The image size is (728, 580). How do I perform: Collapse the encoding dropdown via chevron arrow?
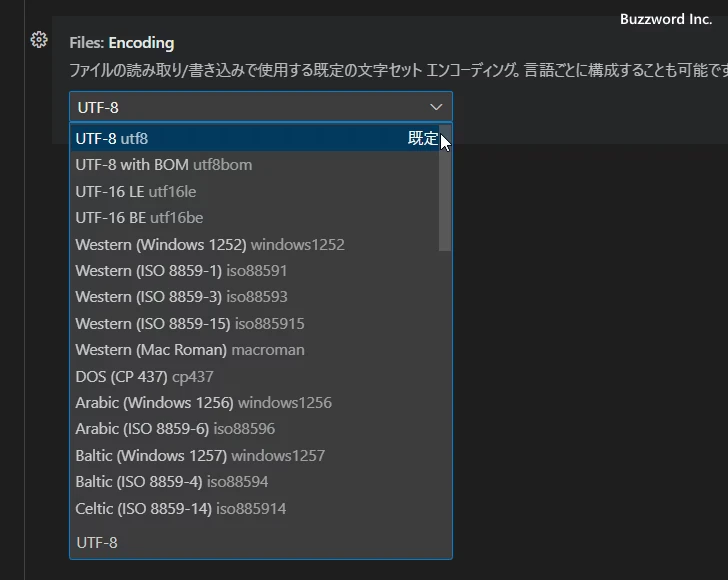436,107
